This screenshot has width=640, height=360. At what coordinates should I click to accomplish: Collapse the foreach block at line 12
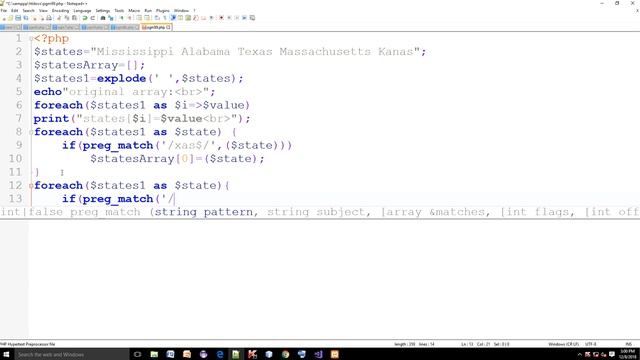[x=31, y=186]
